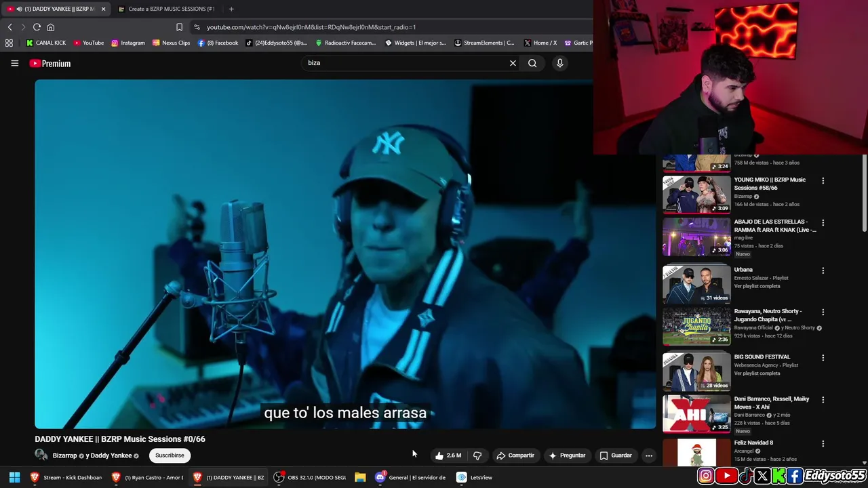The width and height of the screenshot is (868, 488).
Task: Switch to Stream - Kick Dashboard taskbar window
Action: [x=66, y=477]
